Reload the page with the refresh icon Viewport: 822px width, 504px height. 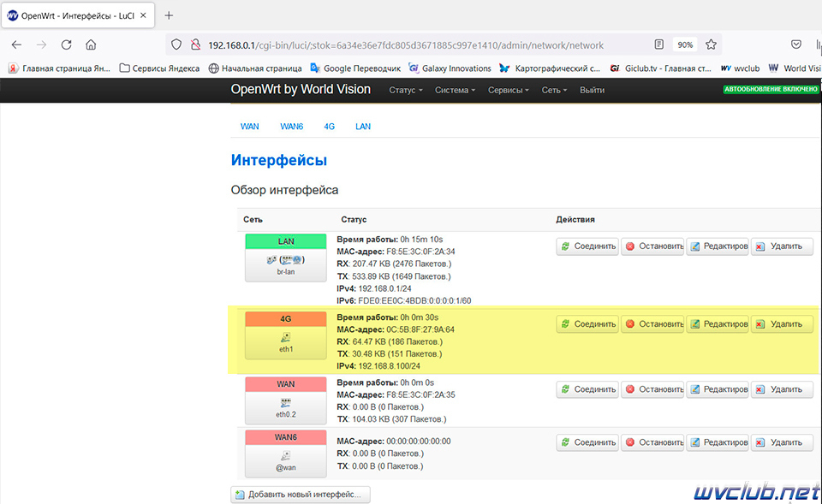(x=66, y=44)
